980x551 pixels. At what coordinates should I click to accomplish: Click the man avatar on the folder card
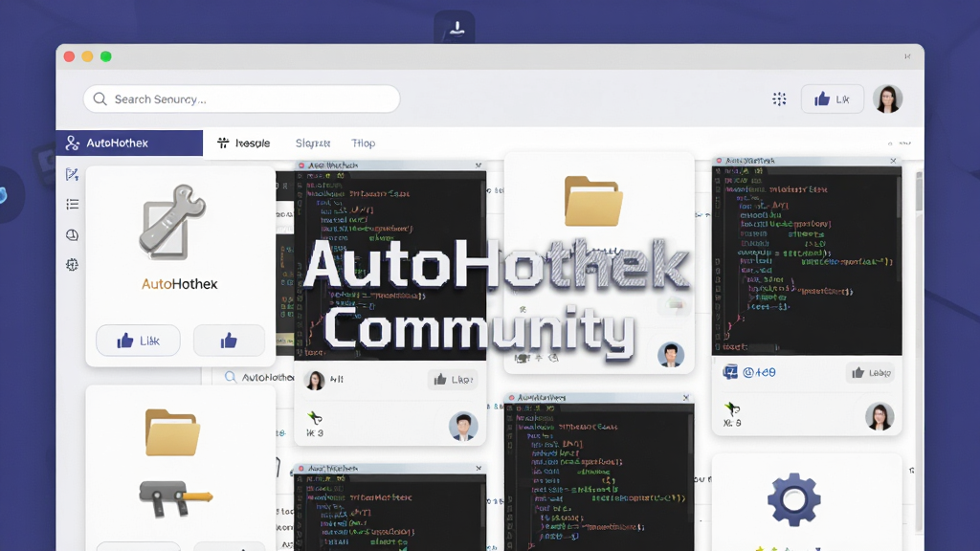[x=671, y=354]
